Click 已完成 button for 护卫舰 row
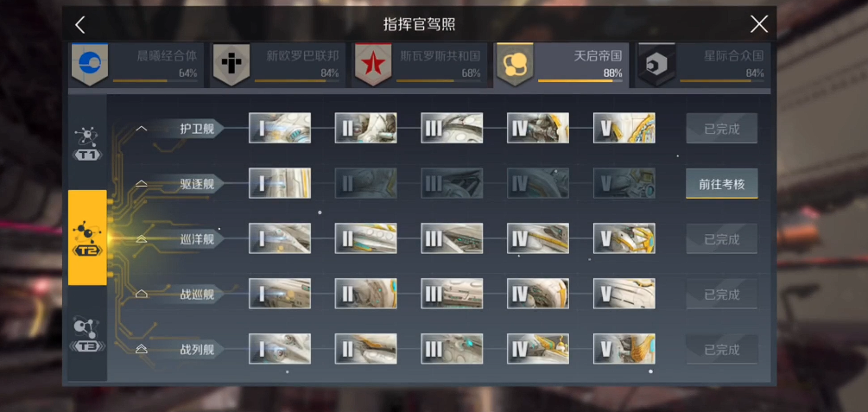This screenshot has width=868, height=412. point(722,129)
